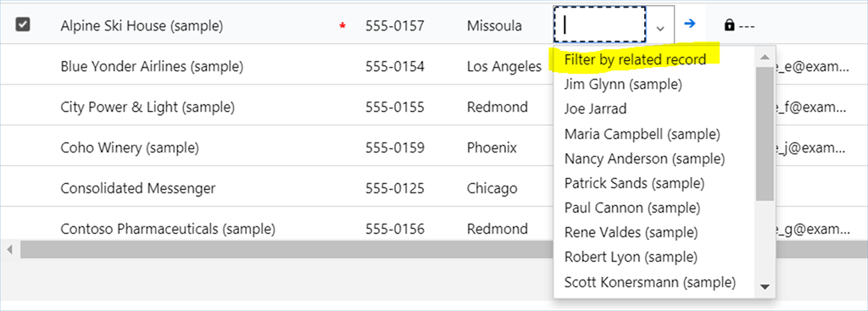Select Patrick Sands (sample) entry
868x311 pixels.
(634, 182)
